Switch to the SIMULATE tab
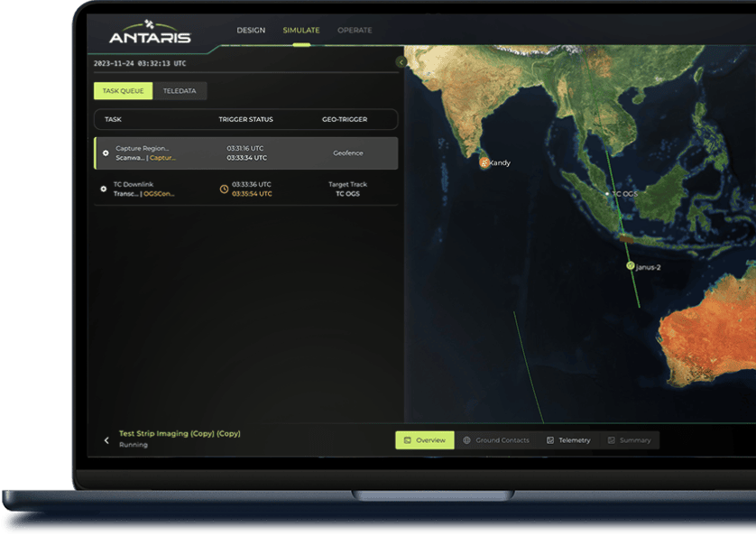Image resolution: width=756 pixels, height=536 pixels. tap(300, 30)
